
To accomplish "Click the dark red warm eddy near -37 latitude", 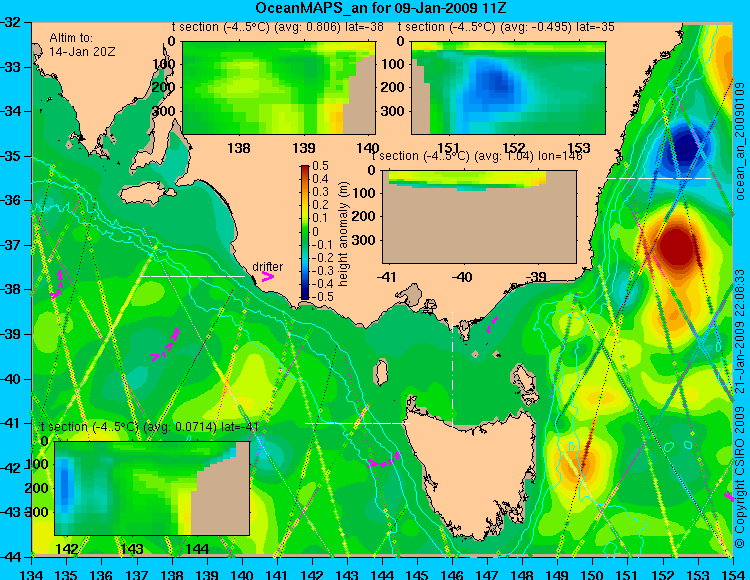I will coord(675,247).
